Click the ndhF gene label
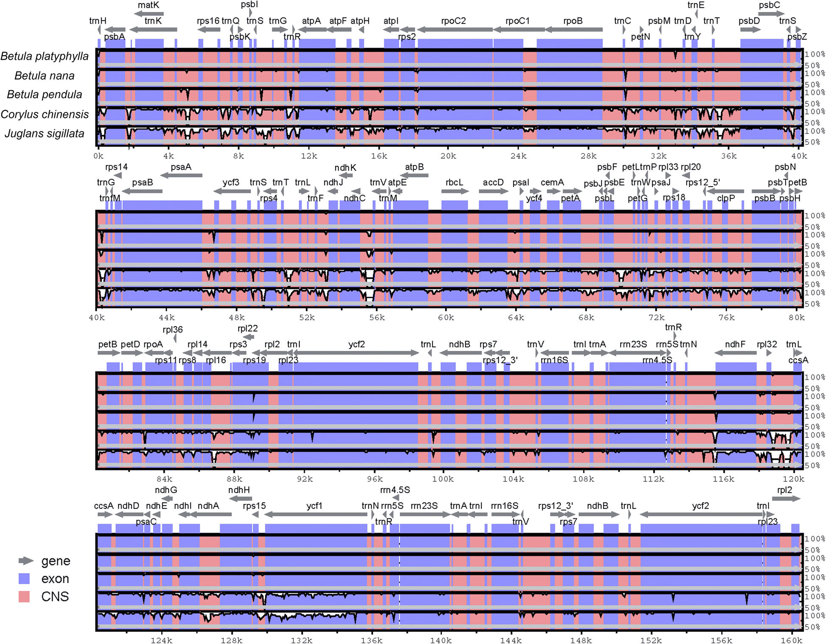The image size is (826, 644). [735, 344]
